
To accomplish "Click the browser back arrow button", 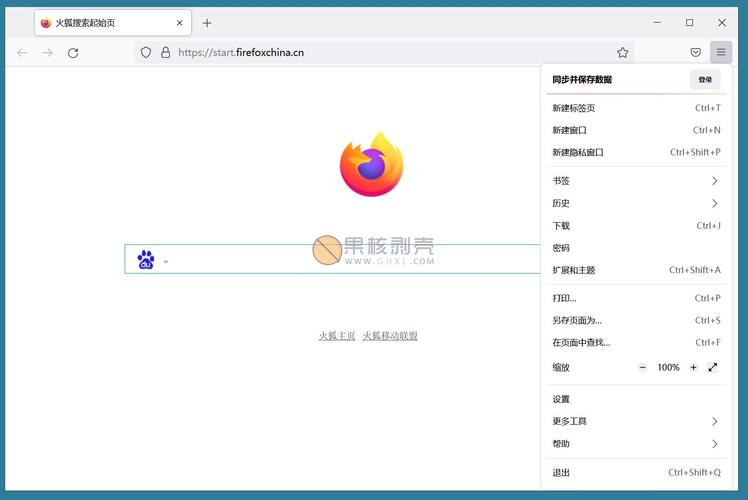I will pyautogui.click(x=22, y=52).
